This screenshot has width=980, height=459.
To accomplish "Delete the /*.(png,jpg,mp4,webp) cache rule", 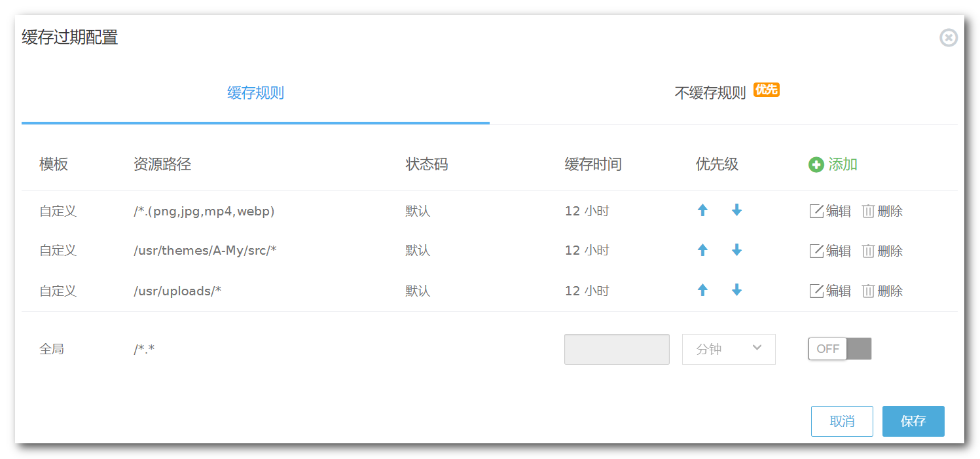I will coord(882,211).
